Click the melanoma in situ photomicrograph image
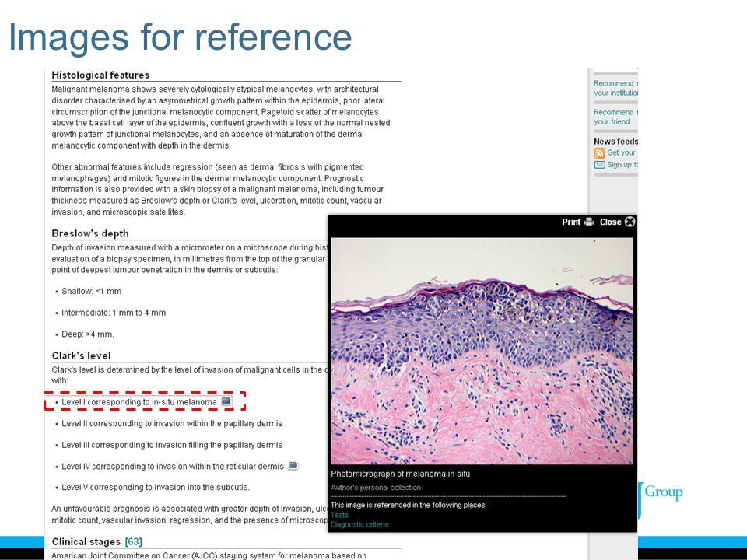 482,351
